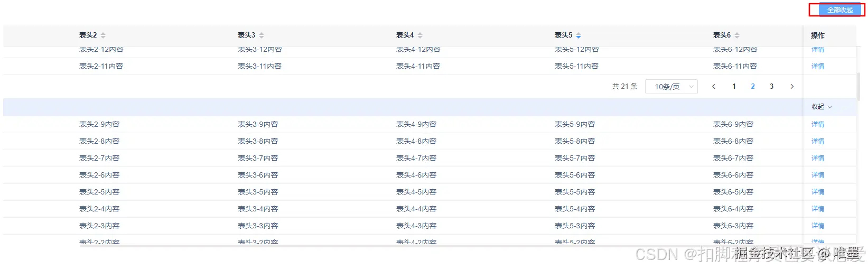Screen dimensions: 868x269
Task: Open 详情 link for the 表头2-11内容 row
Action: tap(818, 67)
